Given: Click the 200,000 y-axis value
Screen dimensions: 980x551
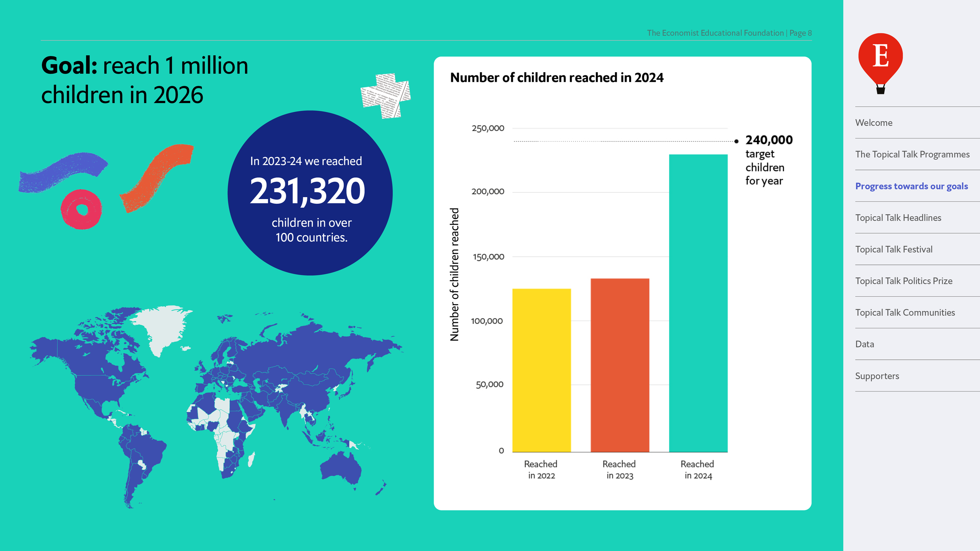Looking at the screenshot, I should tap(488, 192).
